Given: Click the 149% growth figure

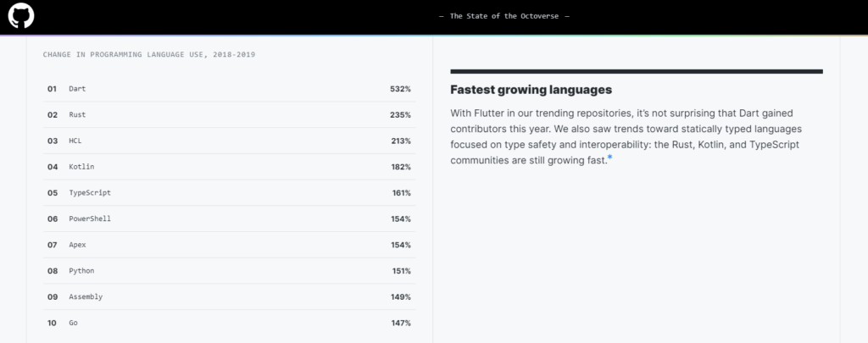Looking at the screenshot, I should coord(401,296).
